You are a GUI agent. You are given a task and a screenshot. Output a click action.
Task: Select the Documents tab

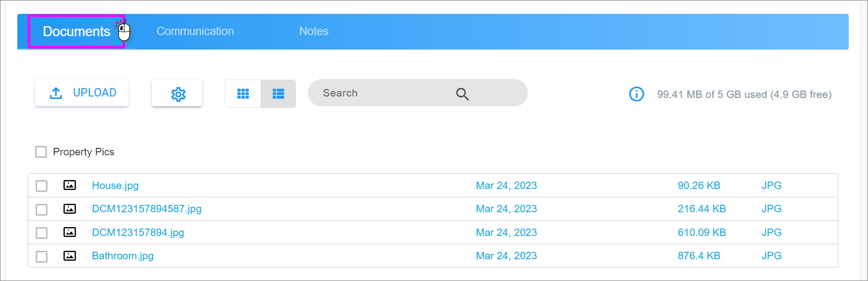[x=76, y=31]
